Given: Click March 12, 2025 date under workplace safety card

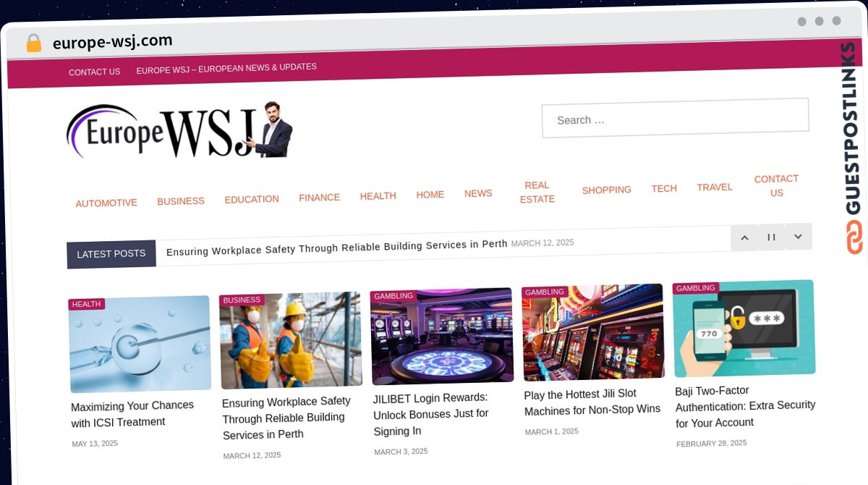Looking at the screenshot, I should point(252,455).
